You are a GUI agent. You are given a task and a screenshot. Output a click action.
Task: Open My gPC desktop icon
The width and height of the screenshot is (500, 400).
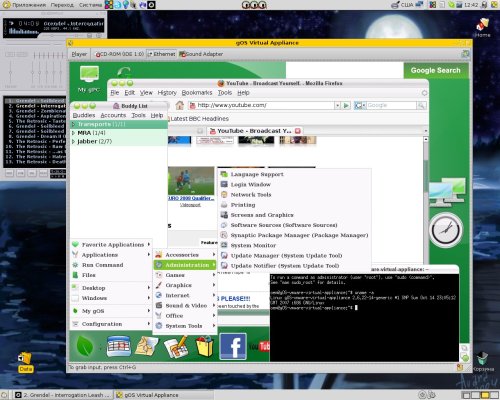point(89,79)
